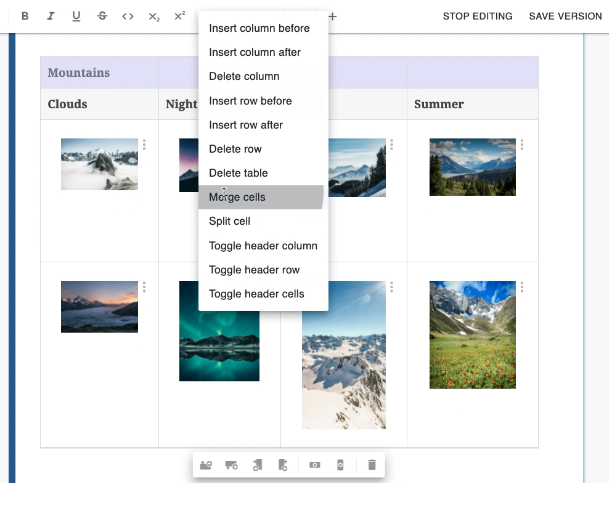Apply subscript formatting
Viewport: 609px width, 506px height.
click(154, 16)
